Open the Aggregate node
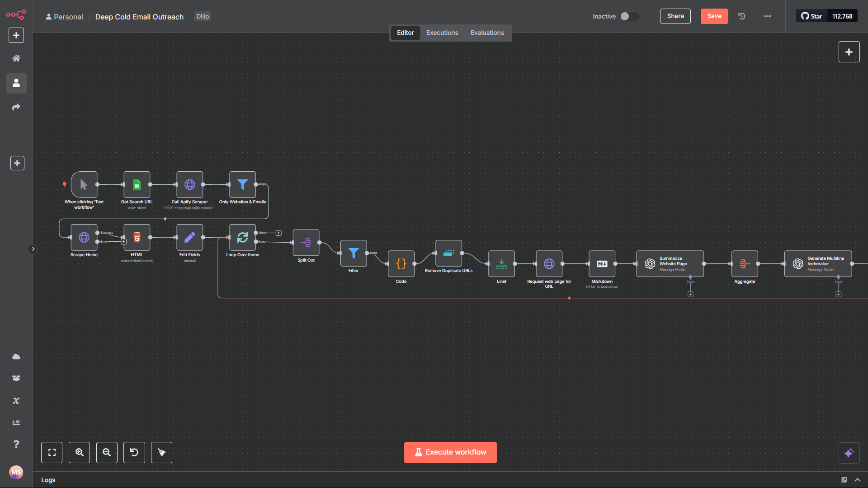This screenshot has height=488, width=868. (744, 264)
